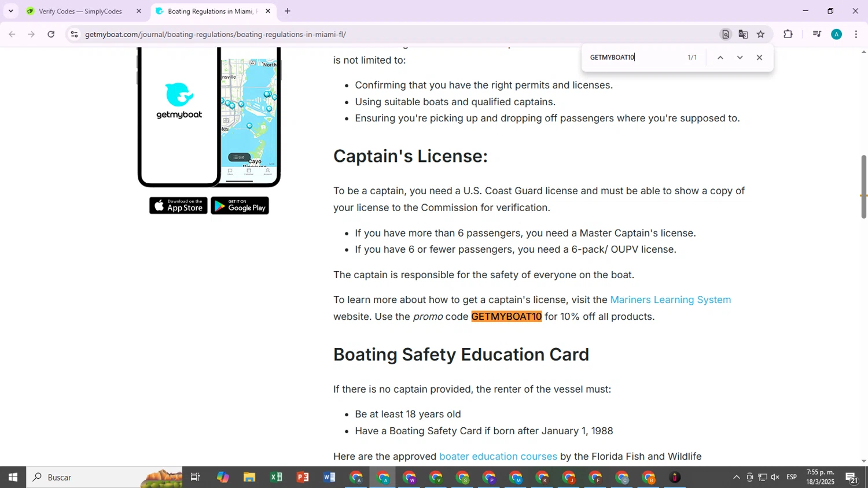Open network status tray icon
868x488 pixels.
(763, 478)
